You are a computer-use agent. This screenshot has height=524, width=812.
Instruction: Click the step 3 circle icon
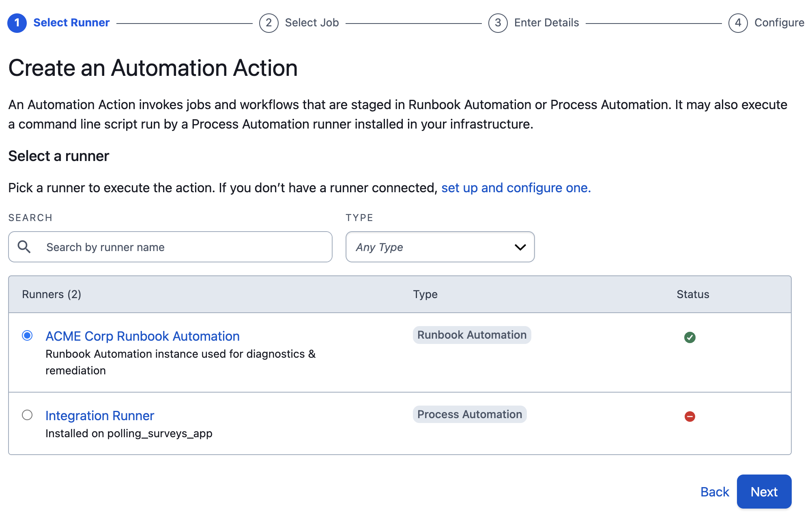[498, 23]
